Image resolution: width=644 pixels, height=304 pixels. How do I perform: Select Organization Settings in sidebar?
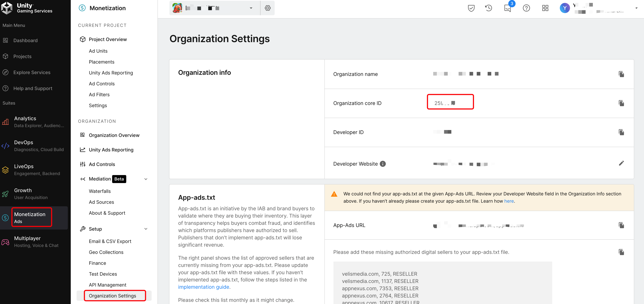(112, 296)
